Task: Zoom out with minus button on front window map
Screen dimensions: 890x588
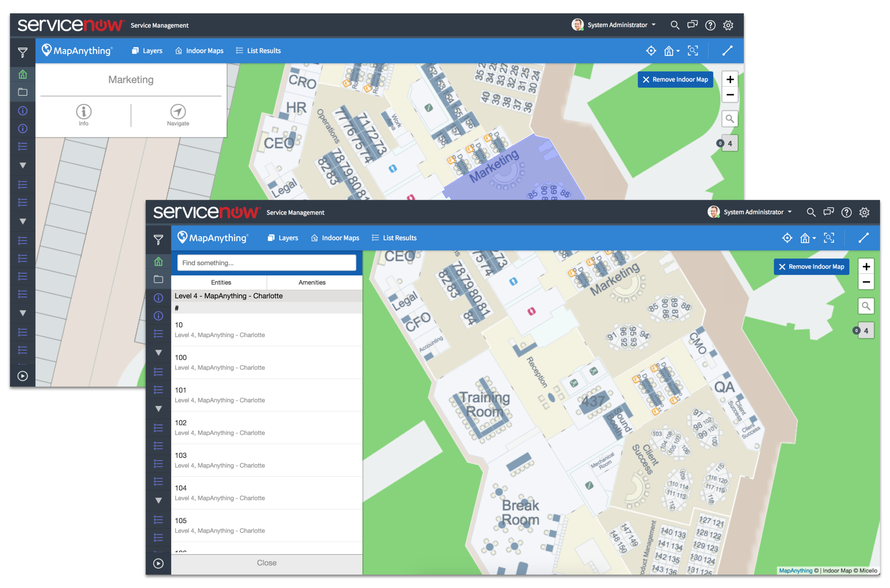Action: [x=867, y=282]
